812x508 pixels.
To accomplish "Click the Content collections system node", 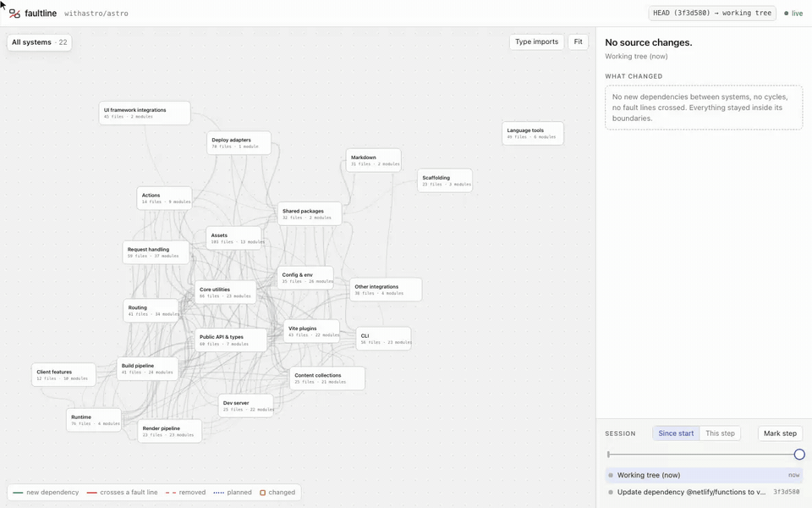I will click(x=327, y=378).
